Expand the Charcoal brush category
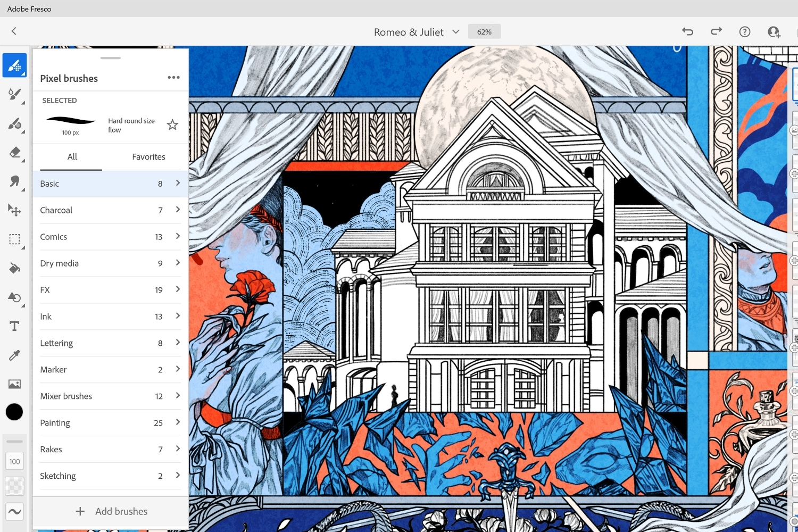The height and width of the screenshot is (532, 798). click(111, 210)
